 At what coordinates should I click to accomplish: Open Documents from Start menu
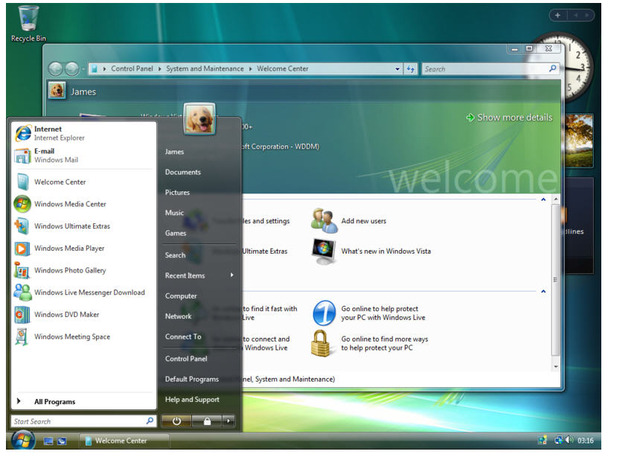pos(183,172)
